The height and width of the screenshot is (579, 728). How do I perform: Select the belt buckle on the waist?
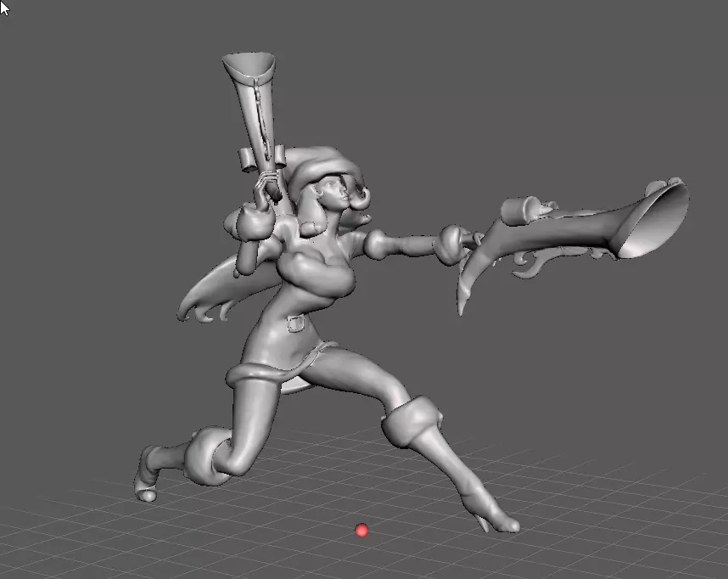click(296, 323)
